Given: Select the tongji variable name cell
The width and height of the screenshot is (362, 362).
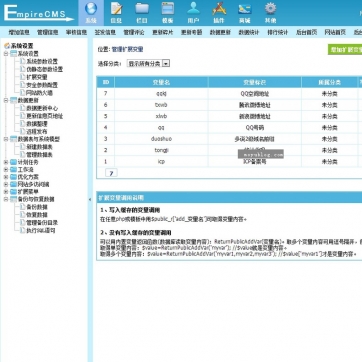Looking at the screenshot, I should [x=161, y=150].
